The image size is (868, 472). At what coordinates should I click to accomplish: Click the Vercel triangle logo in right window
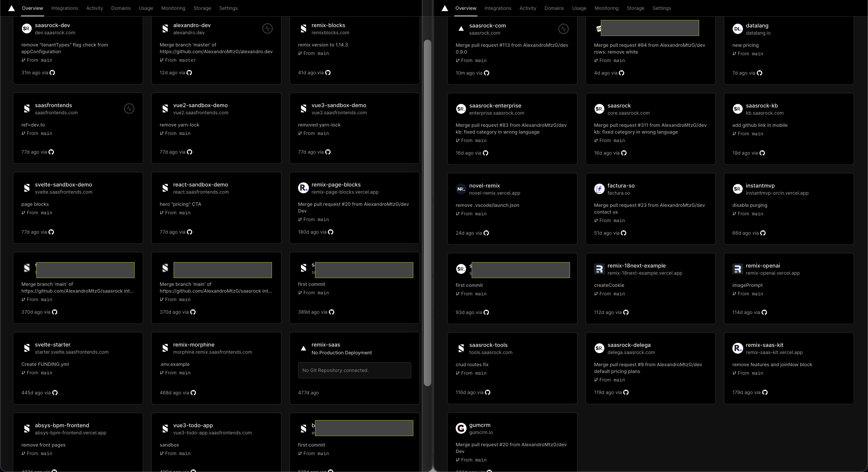pyautogui.click(x=445, y=8)
